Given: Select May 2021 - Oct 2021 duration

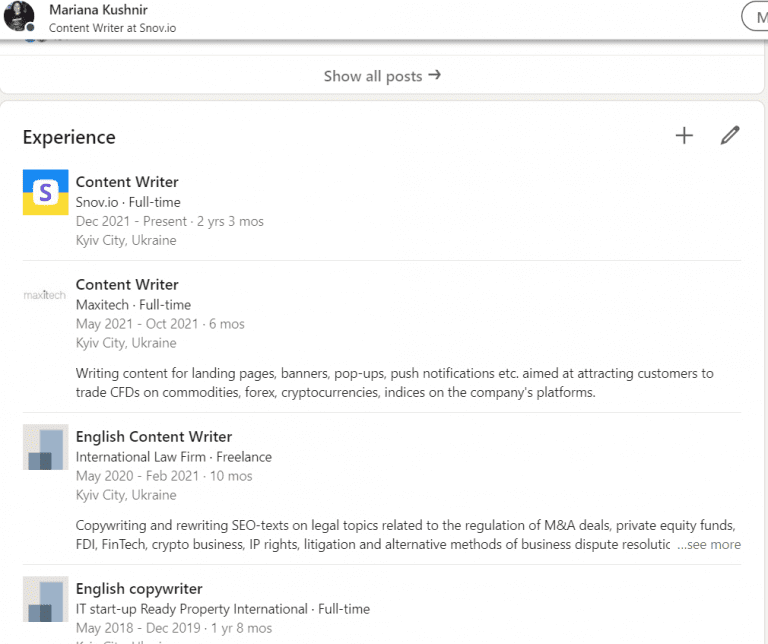Looking at the screenshot, I should tap(160, 324).
